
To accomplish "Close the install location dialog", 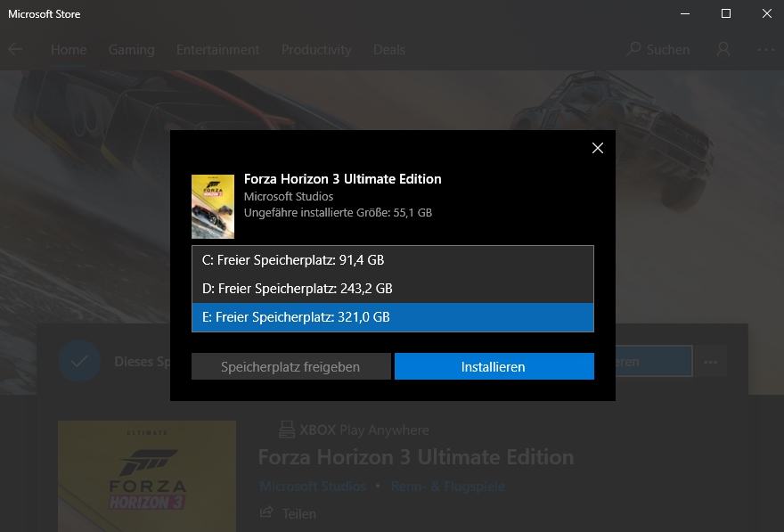I will [598, 148].
